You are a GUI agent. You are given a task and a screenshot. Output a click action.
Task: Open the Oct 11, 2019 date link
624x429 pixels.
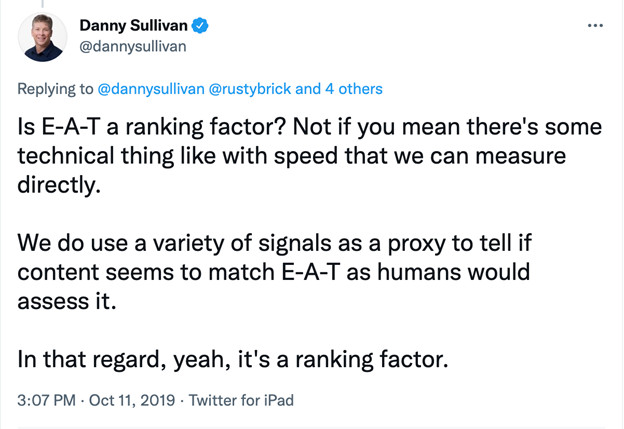tap(132, 400)
